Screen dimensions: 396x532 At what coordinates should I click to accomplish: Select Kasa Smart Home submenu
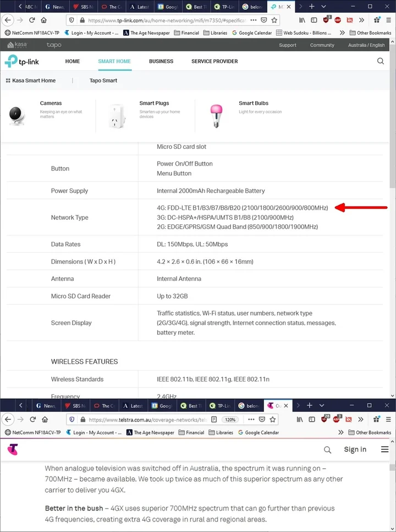click(31, 80)
